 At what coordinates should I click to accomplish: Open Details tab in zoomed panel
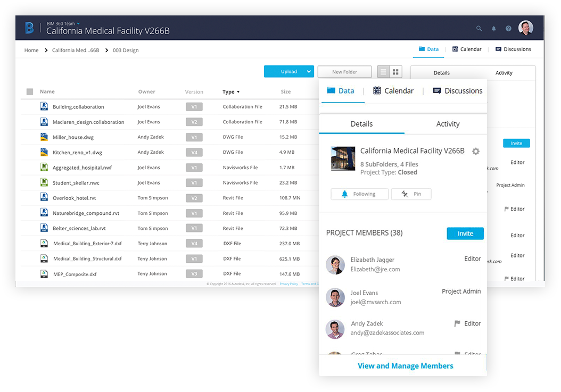point(361,124)
